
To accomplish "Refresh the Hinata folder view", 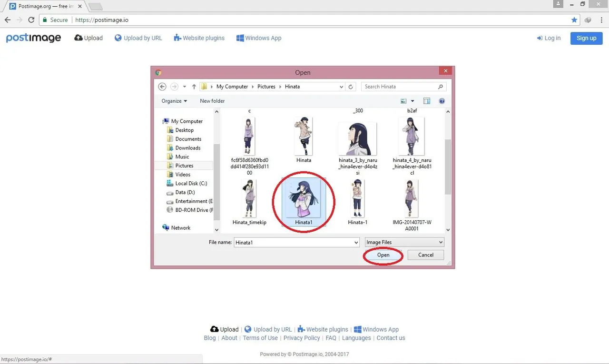I will click(x=351, y=87).
